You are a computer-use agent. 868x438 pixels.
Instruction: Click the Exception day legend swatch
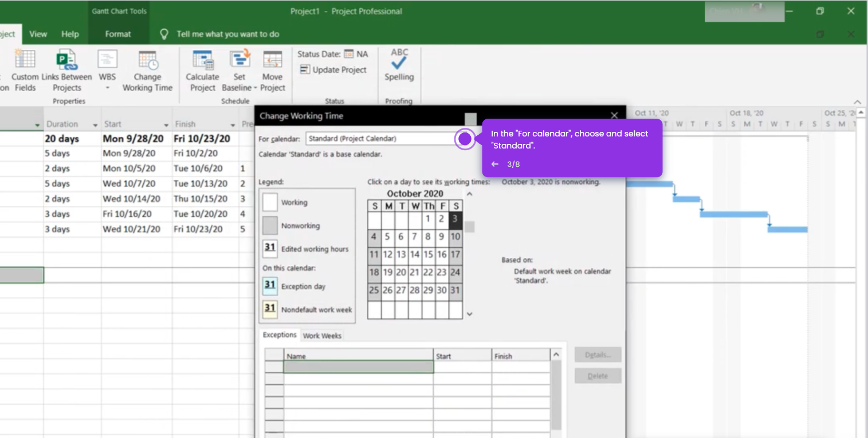(270, 286)
